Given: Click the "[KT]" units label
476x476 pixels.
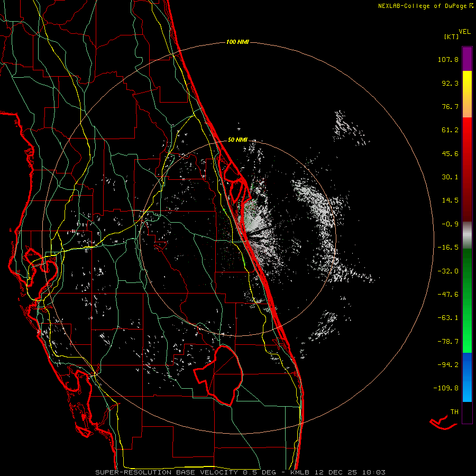Looking at the screenshot, I should tap(452, 36).
